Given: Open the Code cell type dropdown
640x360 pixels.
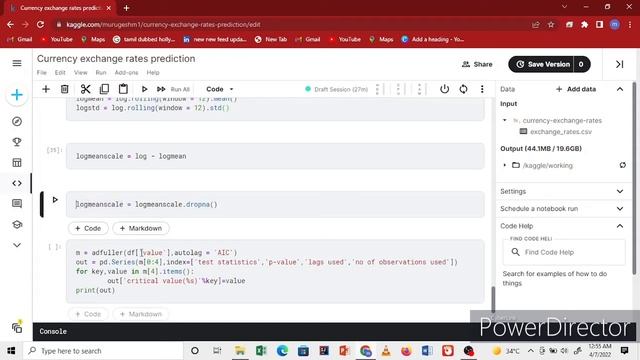Looking at the screenshot, I should point(220,89).
